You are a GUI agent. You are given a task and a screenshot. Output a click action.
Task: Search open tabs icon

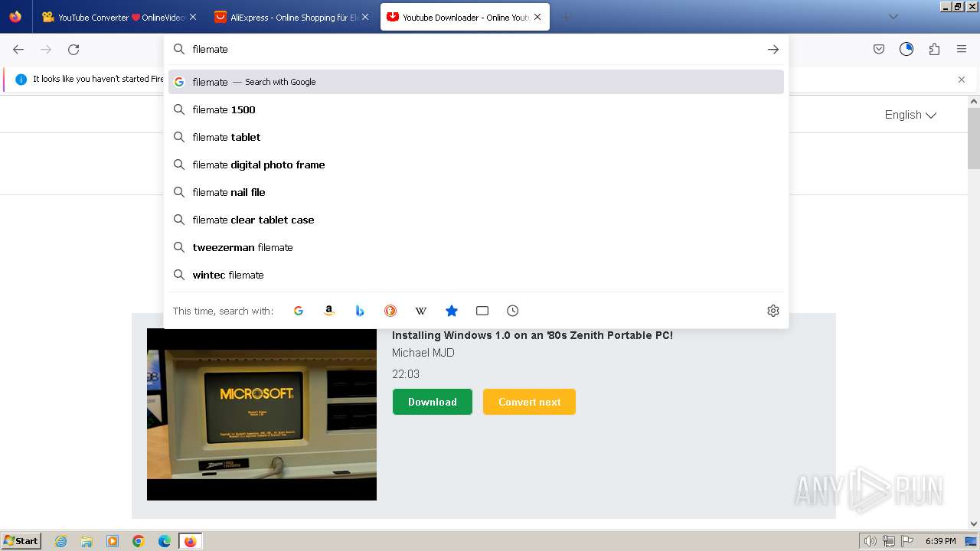482,311
